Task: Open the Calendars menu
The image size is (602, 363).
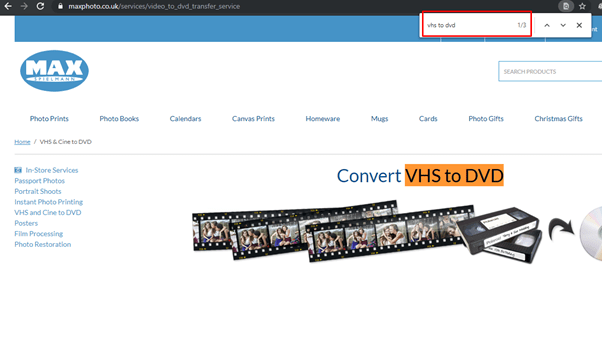Action: 185,119
